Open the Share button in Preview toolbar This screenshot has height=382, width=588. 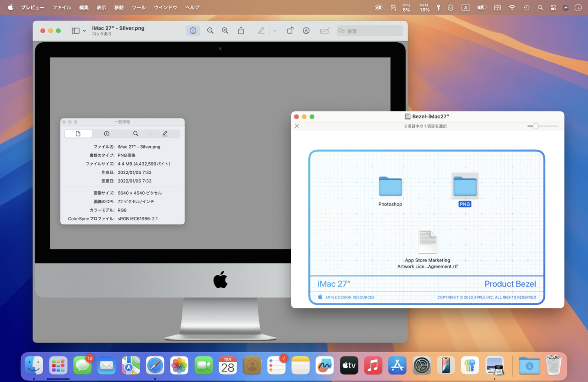point(241,30)
